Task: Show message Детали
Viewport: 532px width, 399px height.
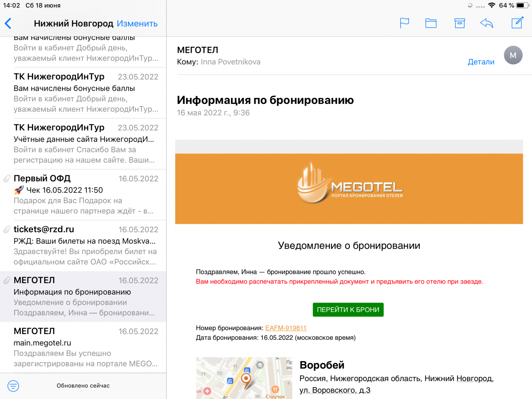Action: pos(481,62)
